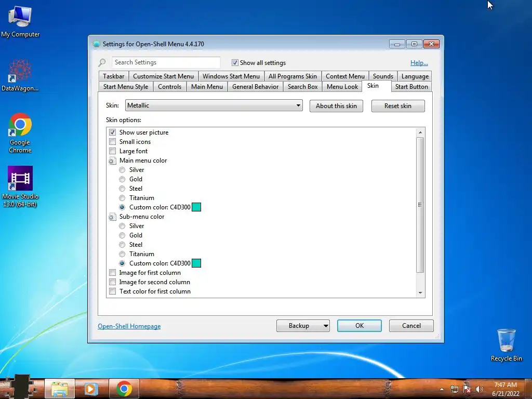Switch to the Taskbar tab
The height and width of the screenshot is (399, 532).
[x=114, y=76]
